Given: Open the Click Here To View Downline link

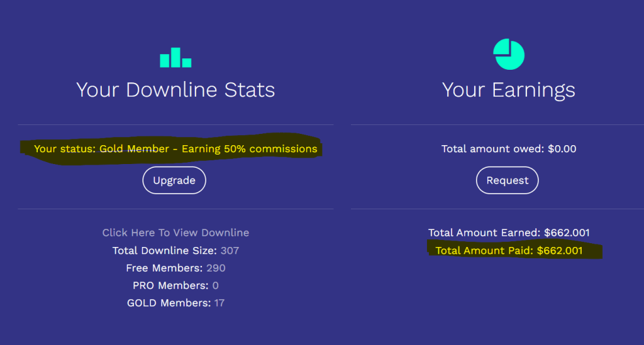Looking at the screenshot, I should point(175,233).
